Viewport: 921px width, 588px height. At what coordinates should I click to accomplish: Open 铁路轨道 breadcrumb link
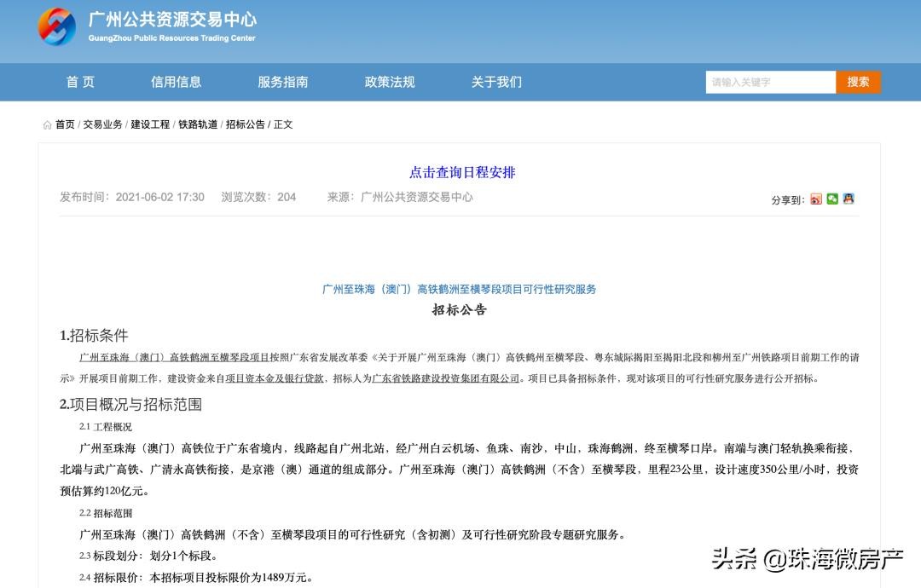[198, 124]
